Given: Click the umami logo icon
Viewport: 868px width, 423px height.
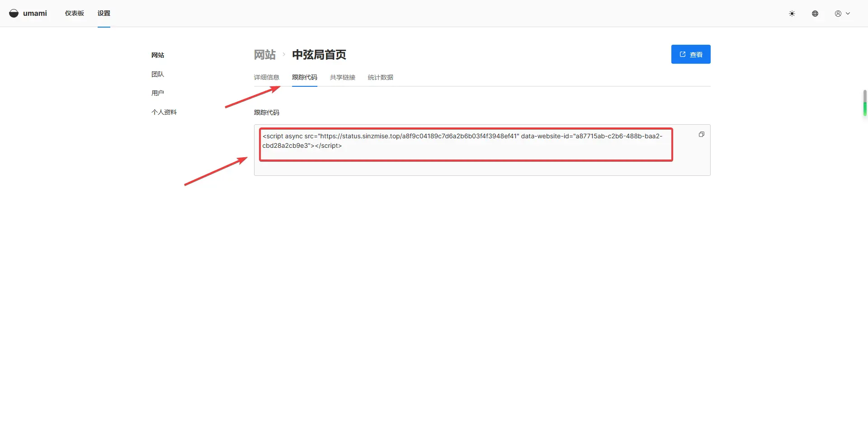Looking at the screenshot, I should 14,14.
